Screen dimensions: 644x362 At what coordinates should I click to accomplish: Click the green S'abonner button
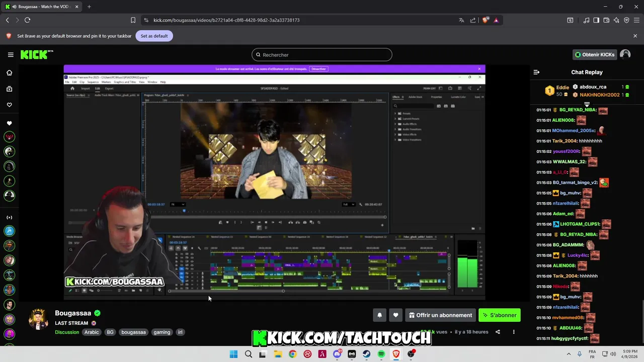click(x=500, y=315)
